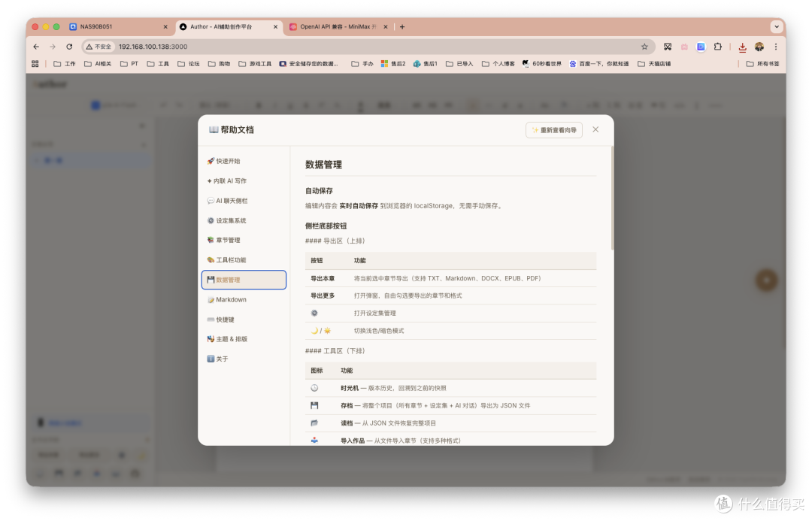812x521 pixels.
Task: Open the 快速开始 help section
Action: [x=244, y=161]
